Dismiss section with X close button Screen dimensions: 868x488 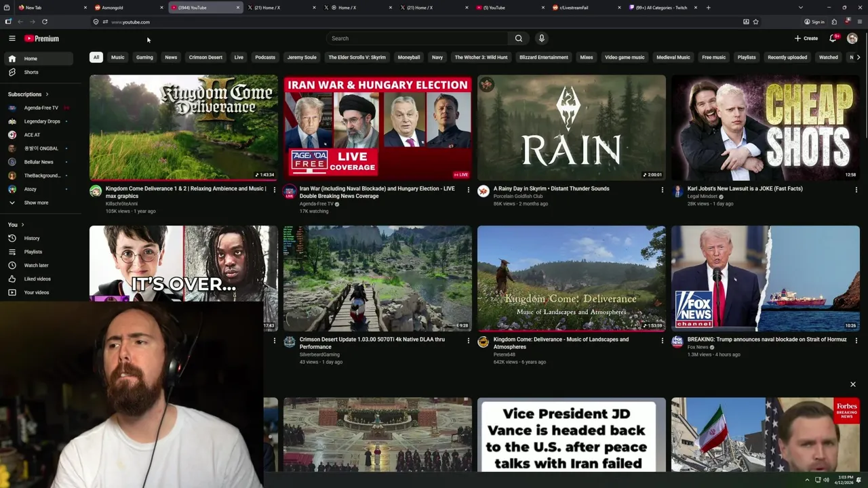(x=853, y=384)
